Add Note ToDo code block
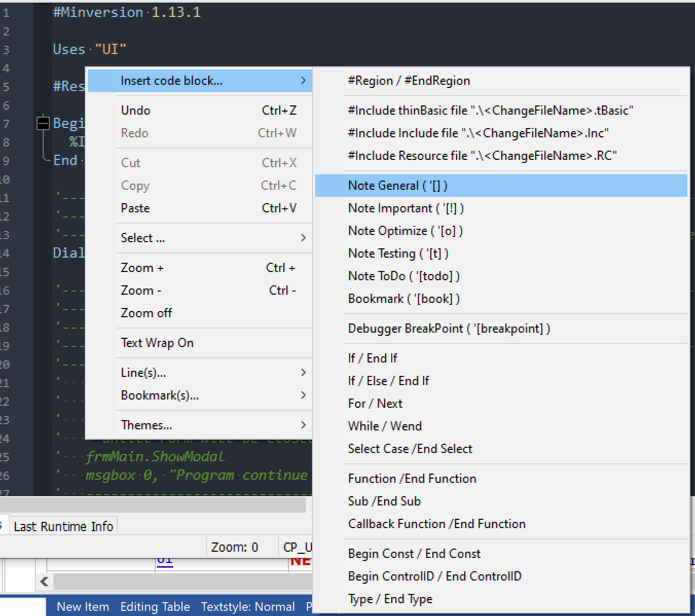 pos(404,276)
